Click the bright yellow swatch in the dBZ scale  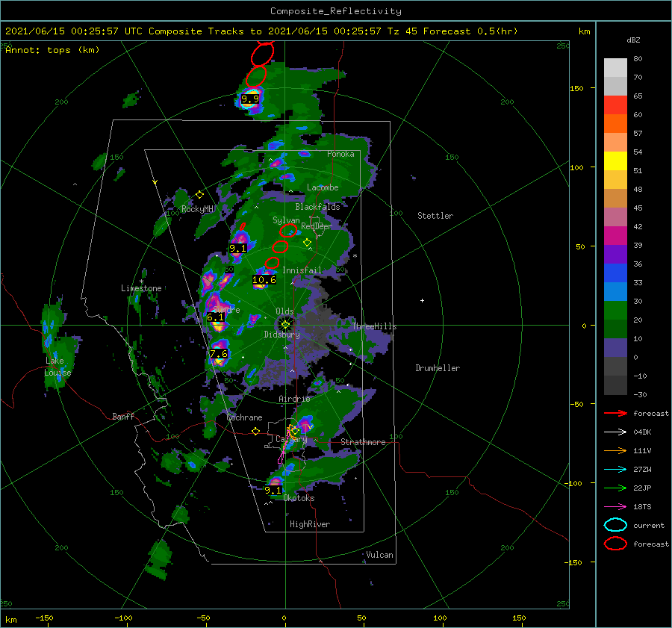click(615, 161)
